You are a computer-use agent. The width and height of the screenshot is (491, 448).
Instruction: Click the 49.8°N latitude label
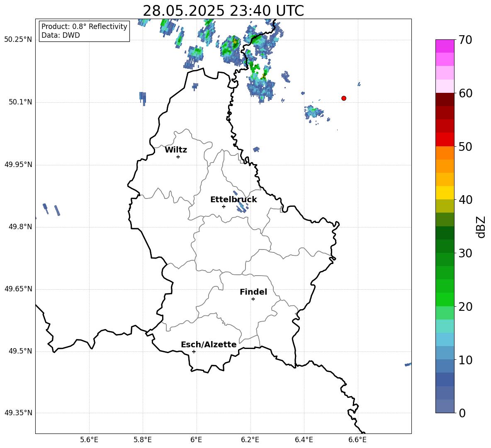(x=20, y=227)
